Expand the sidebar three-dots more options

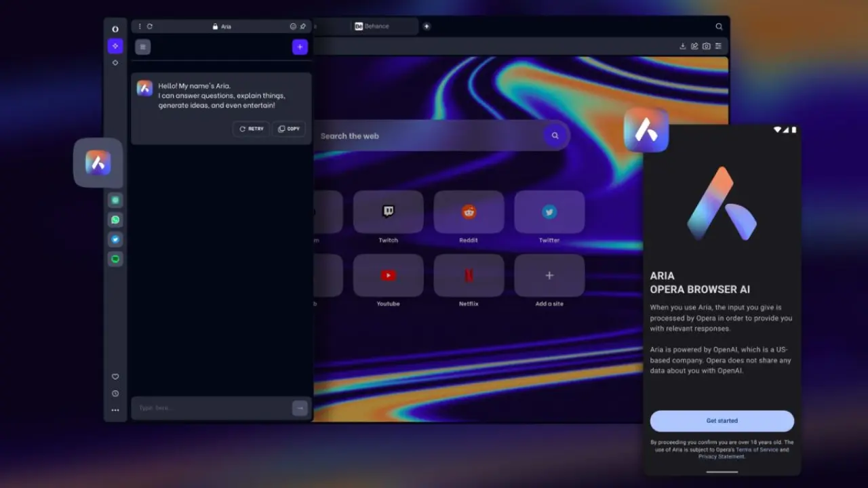point(115,410)
